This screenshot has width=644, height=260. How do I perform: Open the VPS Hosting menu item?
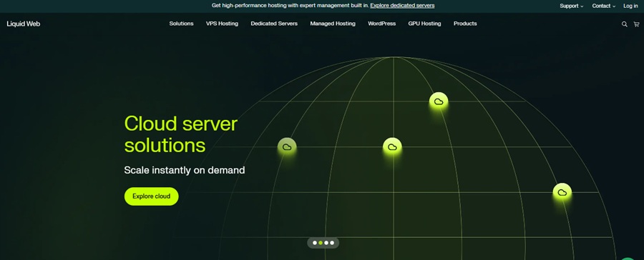coord(223,24)
